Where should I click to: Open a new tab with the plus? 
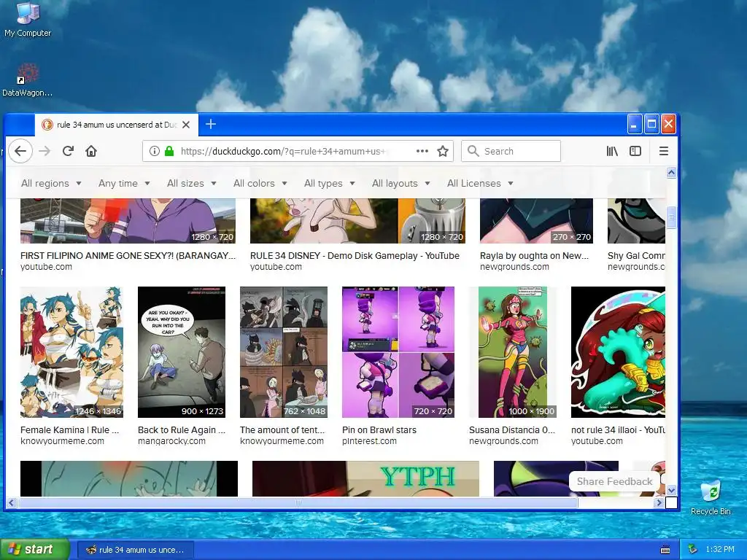[x=211, y=124]
